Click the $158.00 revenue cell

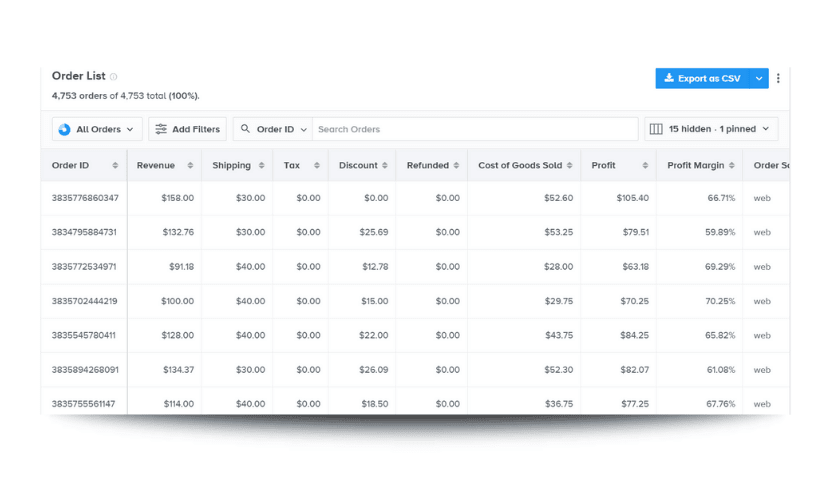178,198
